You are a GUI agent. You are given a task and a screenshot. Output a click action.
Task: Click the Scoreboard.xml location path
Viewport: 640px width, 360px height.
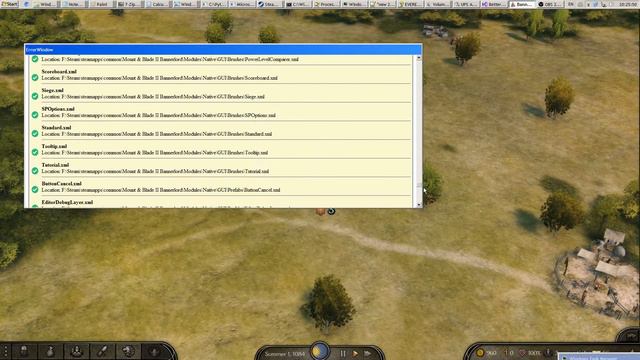[x=160, y=78]
